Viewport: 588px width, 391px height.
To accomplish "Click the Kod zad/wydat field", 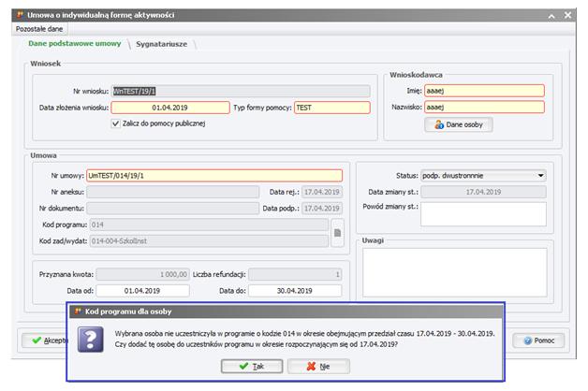I will click(209, 240).
